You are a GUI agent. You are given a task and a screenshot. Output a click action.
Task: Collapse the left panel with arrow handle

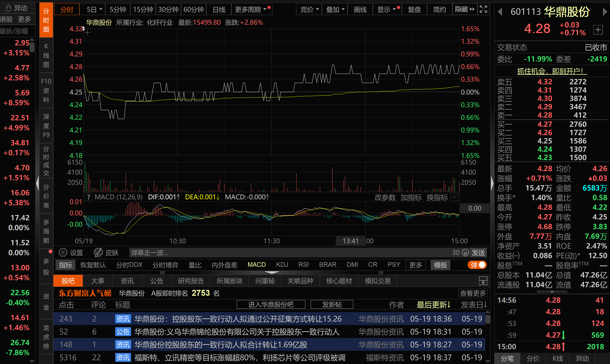37,183
